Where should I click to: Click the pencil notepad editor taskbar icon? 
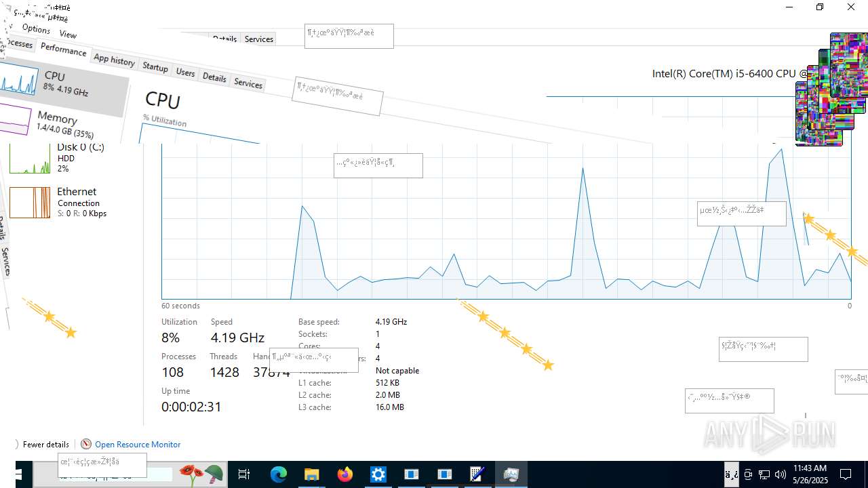(x=477, y=474)
